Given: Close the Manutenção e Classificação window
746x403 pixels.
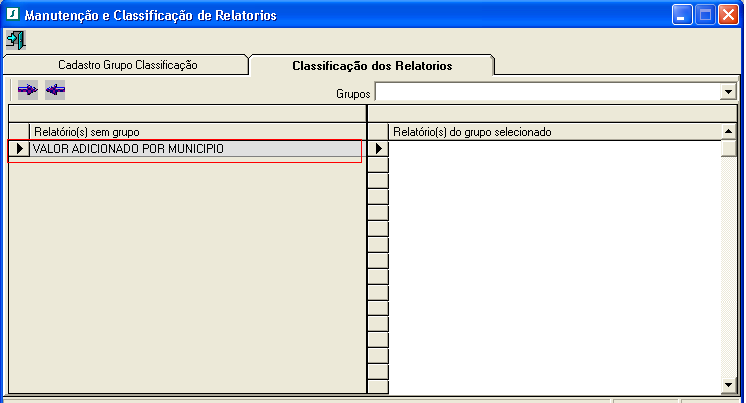Looking at the screenshot, I should tap(728, 15).
